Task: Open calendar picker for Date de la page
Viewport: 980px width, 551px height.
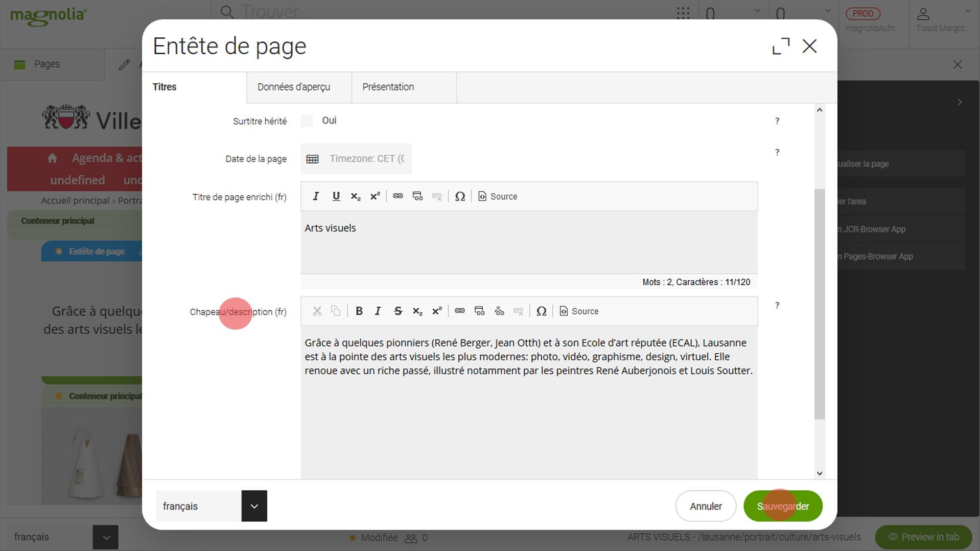Action: pyautogui.click(x=312, y=159)
